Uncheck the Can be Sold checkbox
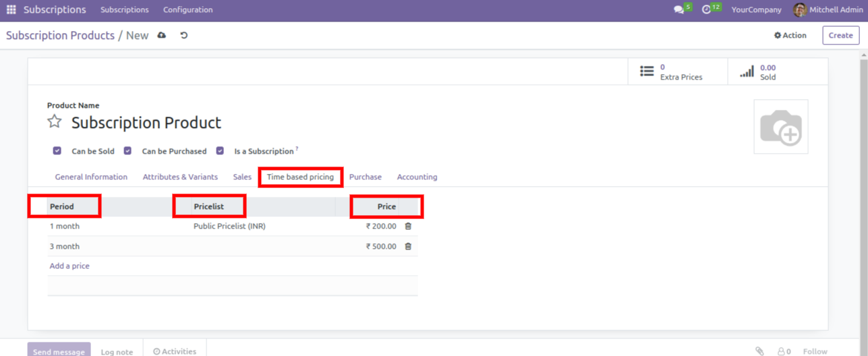The image size is (868, 356). tap(57, 151)
